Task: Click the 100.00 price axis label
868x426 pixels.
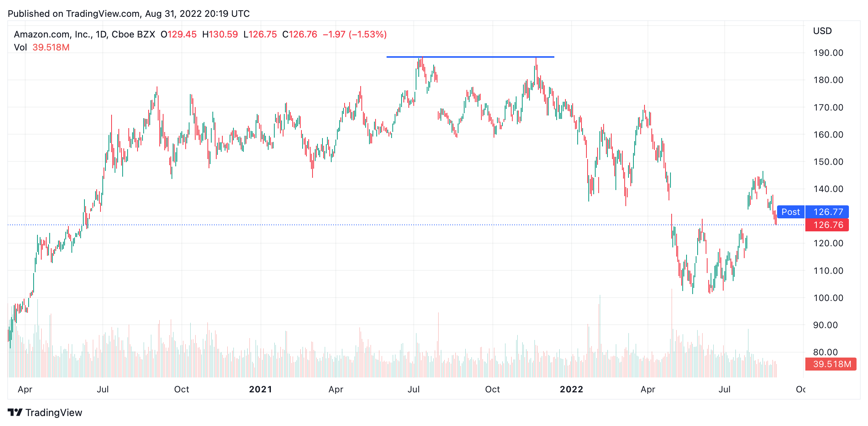Action: click(828, 298)
